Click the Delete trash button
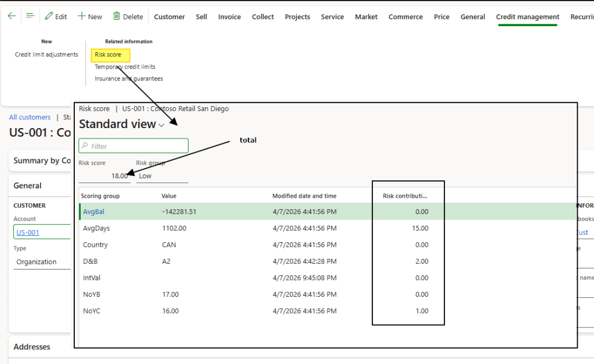Viewport: 594px width, 364px height. pyautogui.click(x=128, y=17)
